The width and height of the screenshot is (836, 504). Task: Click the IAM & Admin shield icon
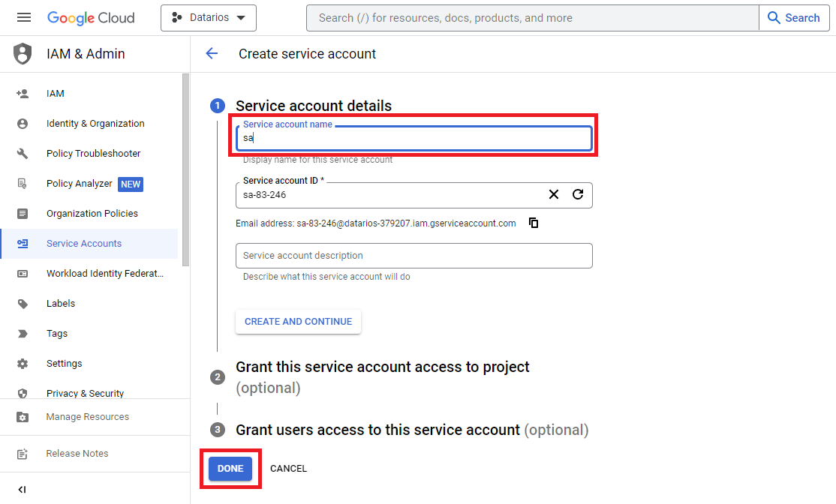click(23, 54)
